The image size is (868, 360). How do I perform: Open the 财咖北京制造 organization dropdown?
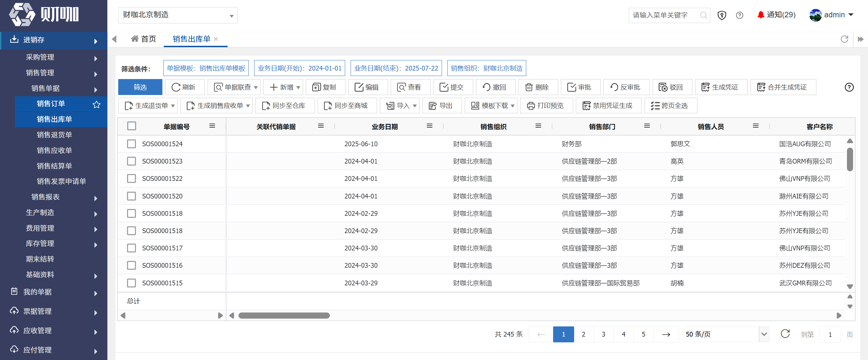tap(178, 15)
